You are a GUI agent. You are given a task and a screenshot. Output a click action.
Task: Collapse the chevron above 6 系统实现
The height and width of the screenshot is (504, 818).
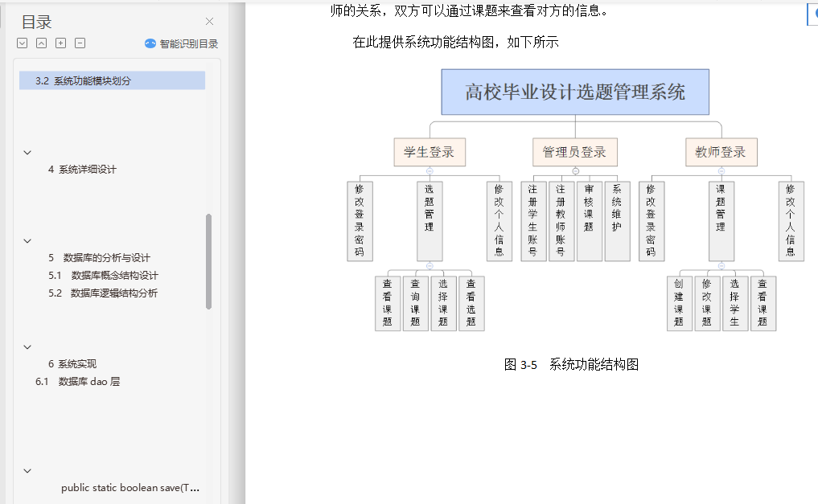[x=27, y=347]
